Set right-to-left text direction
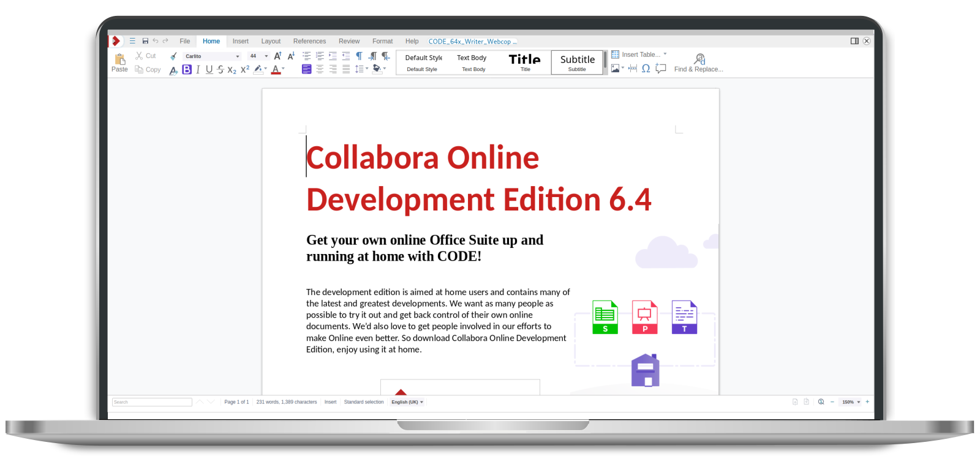The width and height of the screenshot is (980, 470). click(386, 56)
